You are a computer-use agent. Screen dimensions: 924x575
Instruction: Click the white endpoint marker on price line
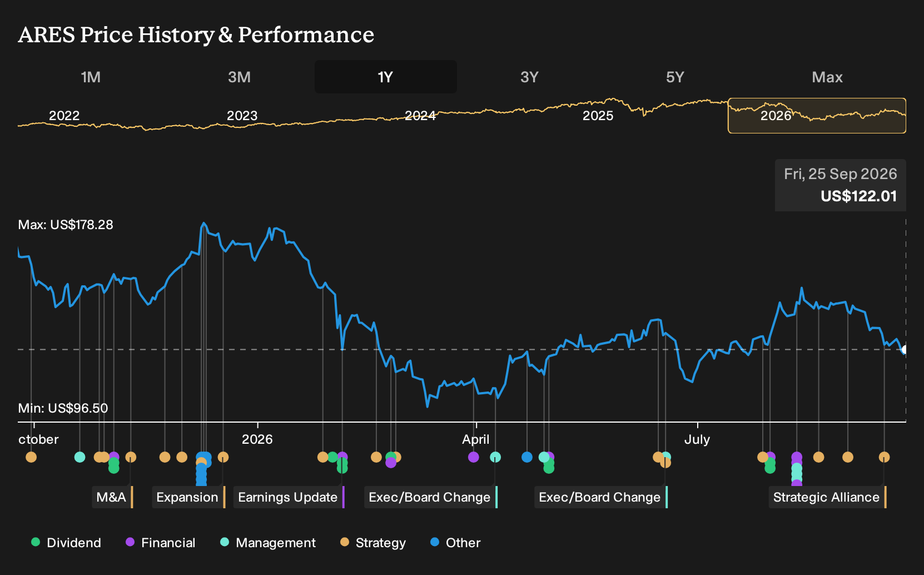(905, 350)
